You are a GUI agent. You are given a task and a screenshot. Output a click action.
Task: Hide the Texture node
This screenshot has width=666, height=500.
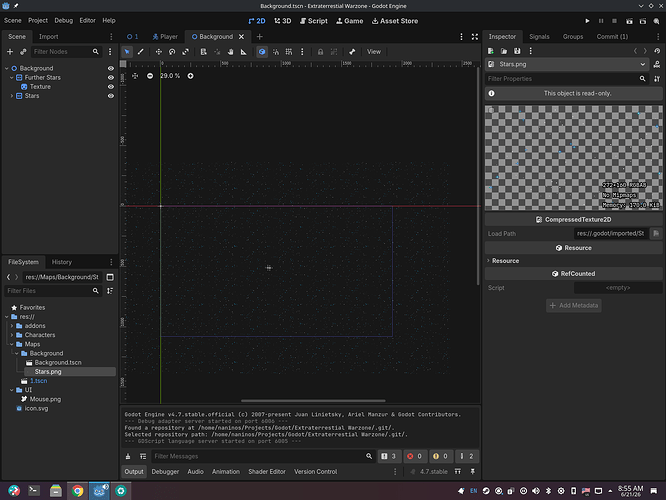[111, 87]
